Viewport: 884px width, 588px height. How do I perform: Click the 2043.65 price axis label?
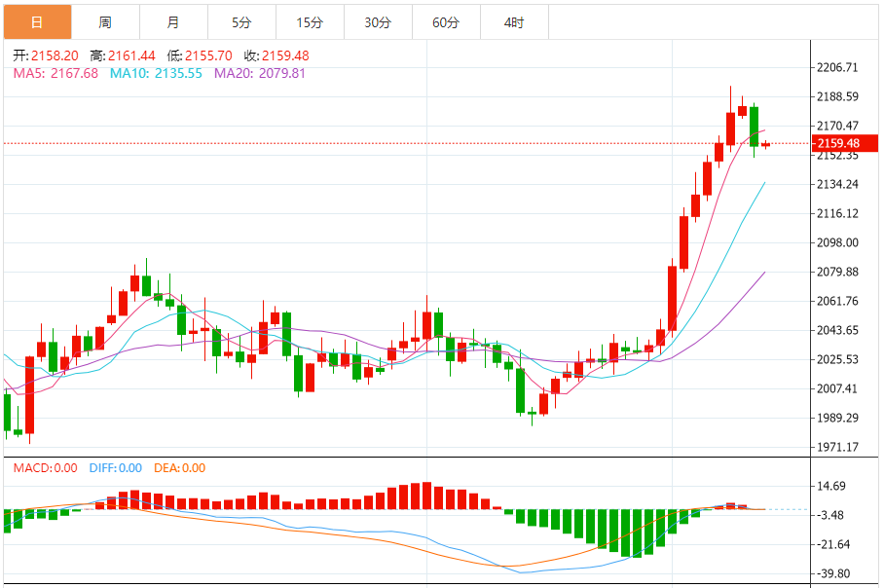coord(838,330)
